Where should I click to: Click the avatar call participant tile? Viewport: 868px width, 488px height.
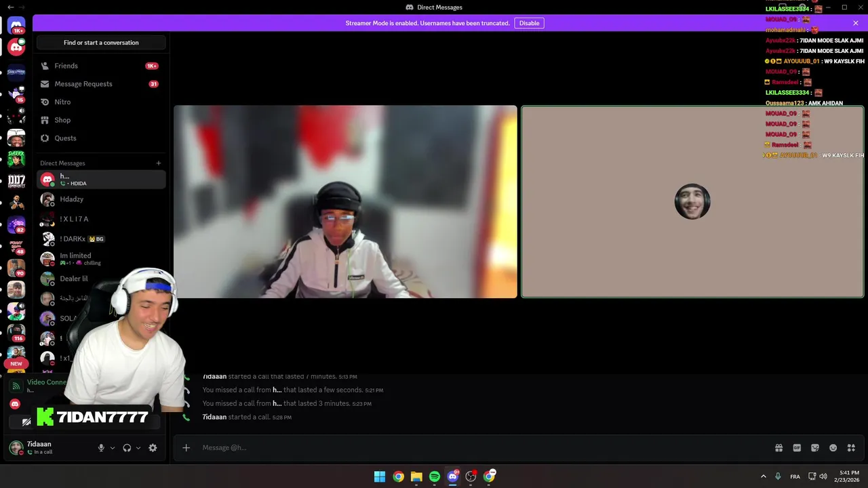click(x=692, y=201)
